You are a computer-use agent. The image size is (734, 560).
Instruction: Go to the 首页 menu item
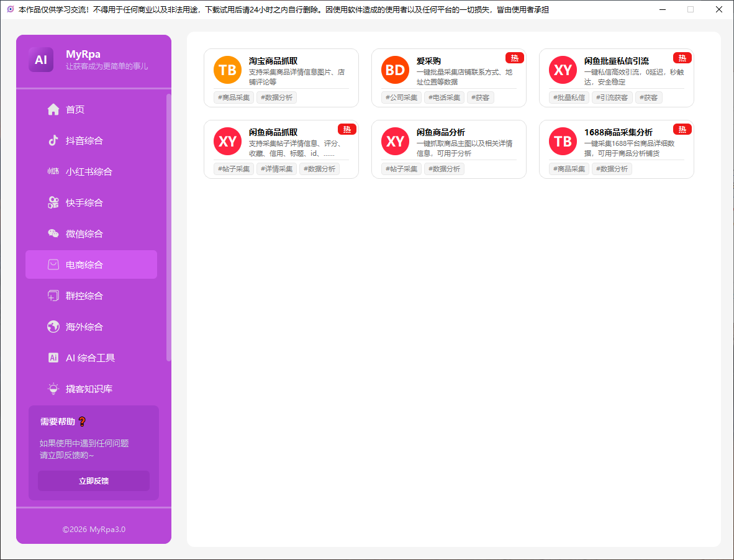coord(91,109)
